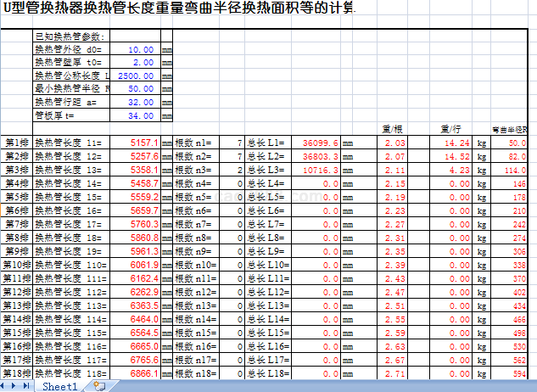Select the 第10排 row label
The height and width of the screenshot is (392, 537).
16,265
